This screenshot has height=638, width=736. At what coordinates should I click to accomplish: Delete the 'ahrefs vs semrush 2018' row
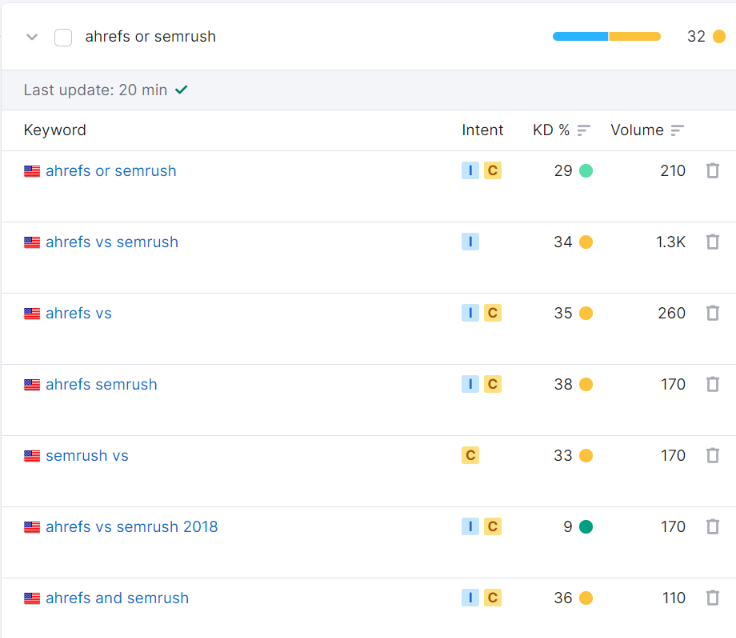pos(713,526)
